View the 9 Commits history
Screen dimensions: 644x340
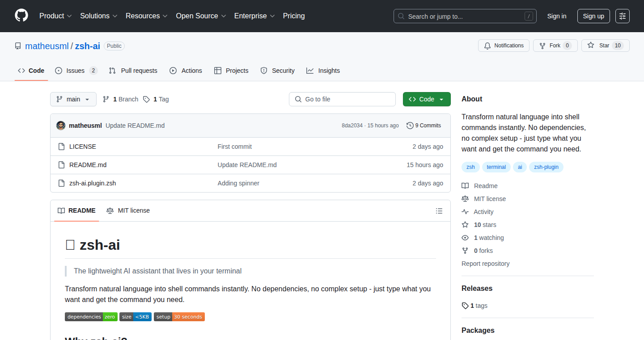pos(424,126)
